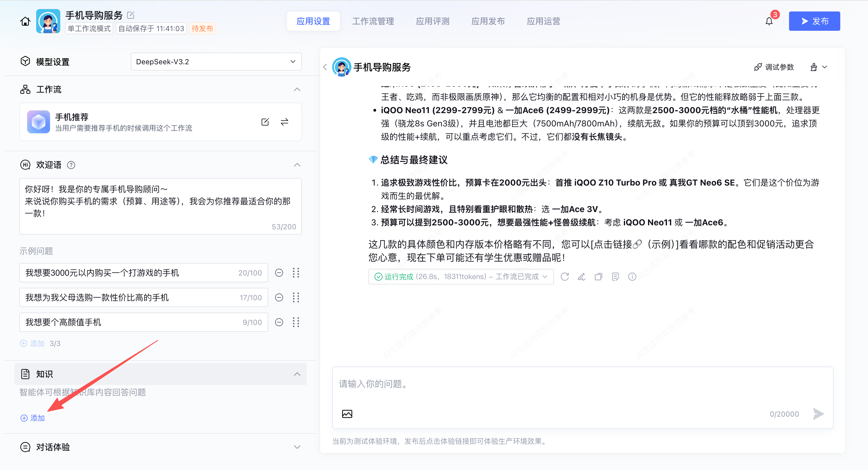Click 添加 under example questions

click(x=32, y=343)
